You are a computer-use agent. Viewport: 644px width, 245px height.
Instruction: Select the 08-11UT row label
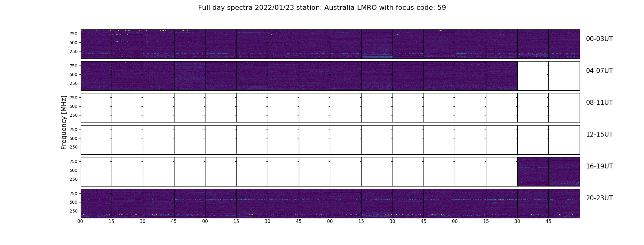pos(599,103)
